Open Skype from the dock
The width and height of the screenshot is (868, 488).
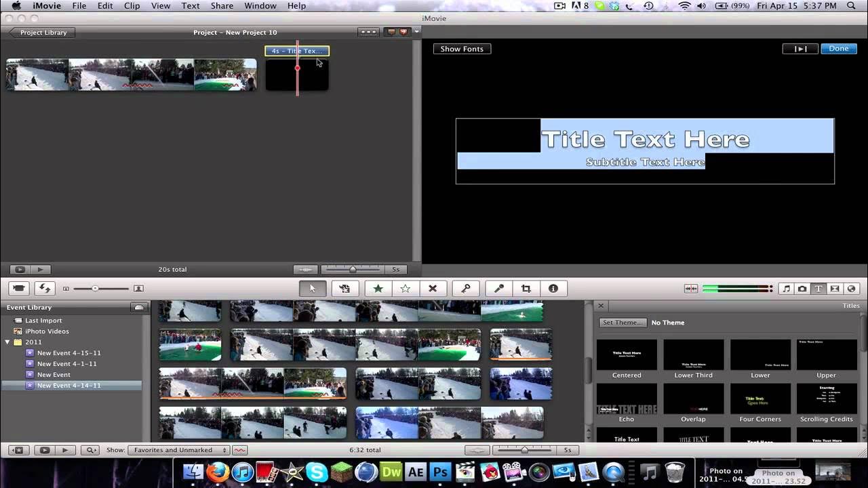pyautogui.click(x=317, y=472)
